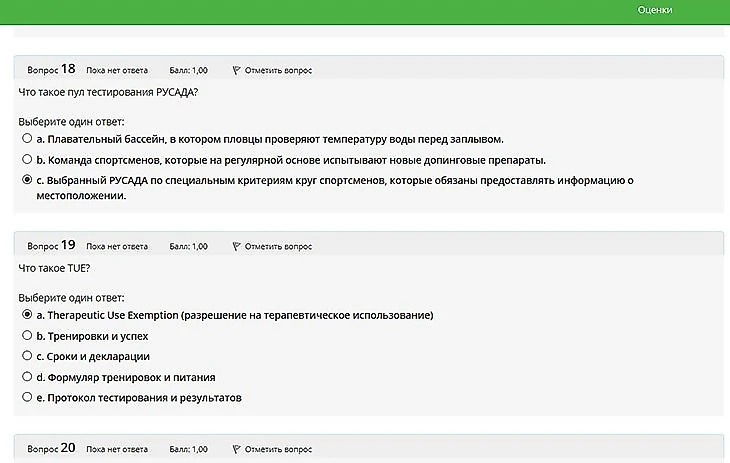Click the flag icon in question 19

pyautogui.click(x=236, y=246)
